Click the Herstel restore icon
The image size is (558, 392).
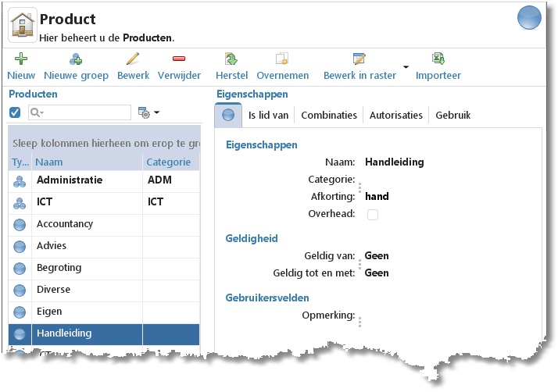click(231, 59)
